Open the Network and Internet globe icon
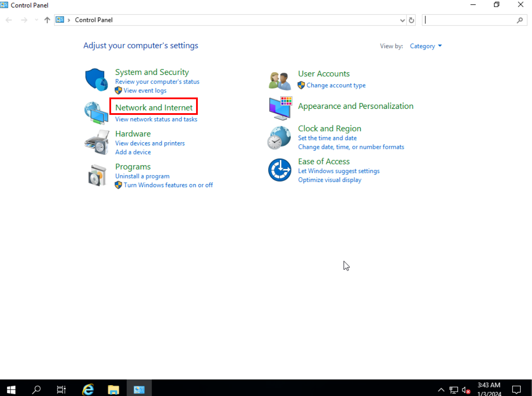This screenshot has height=396, width=532. coord(96,113)
